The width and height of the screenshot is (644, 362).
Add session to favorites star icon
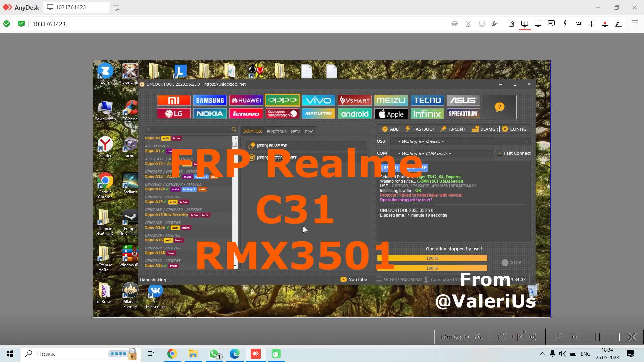point(494,24)
